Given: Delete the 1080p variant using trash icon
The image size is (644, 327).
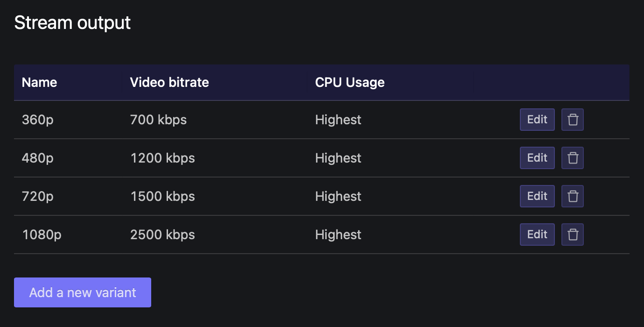Looking at the screenshot, I should (573, 235).
